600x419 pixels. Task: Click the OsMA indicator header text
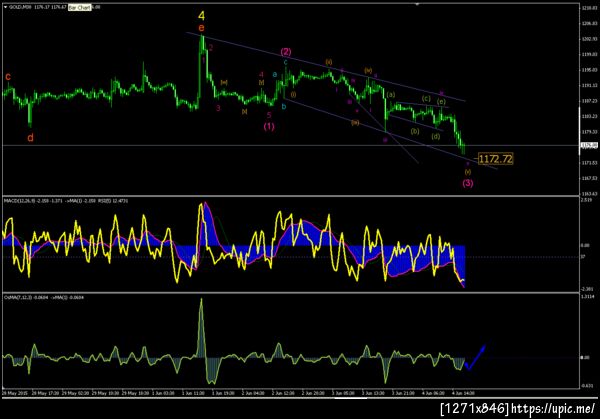[44, 297]
